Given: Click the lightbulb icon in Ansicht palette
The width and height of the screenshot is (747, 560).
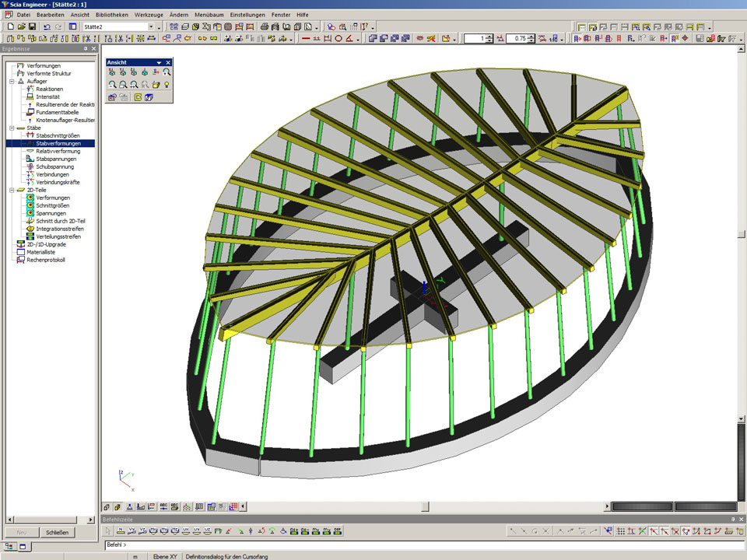Looking at the screenshot, I should click(x=167, y=84).
